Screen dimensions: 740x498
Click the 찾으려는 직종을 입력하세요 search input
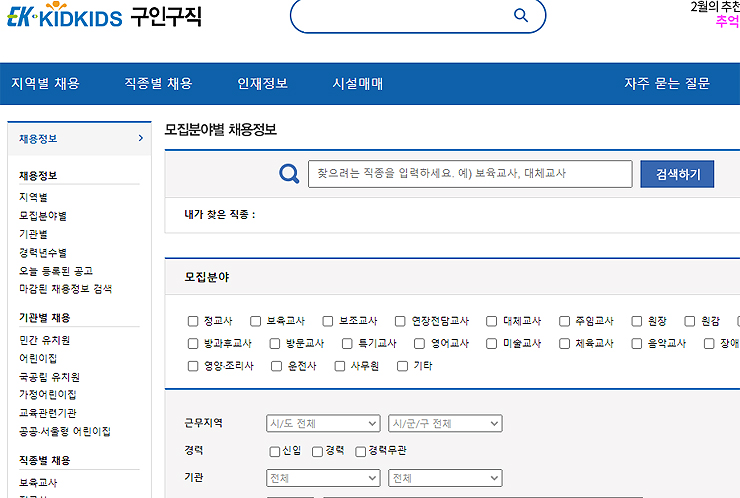(x=470, y=174)
